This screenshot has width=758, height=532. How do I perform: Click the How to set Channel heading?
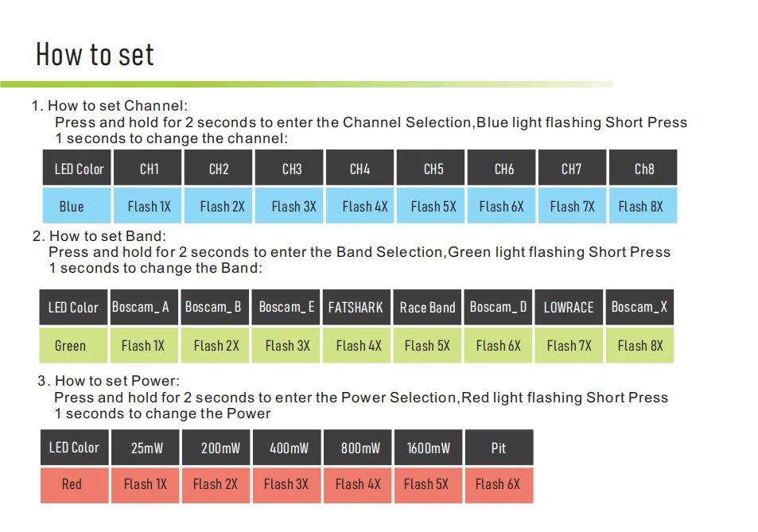coord(110,105)
